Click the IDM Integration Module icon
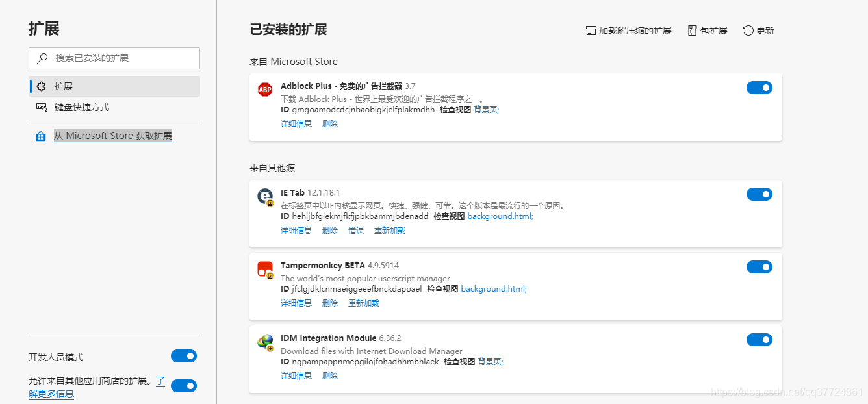The image size is (868, 404). click(x=265, y=342)
